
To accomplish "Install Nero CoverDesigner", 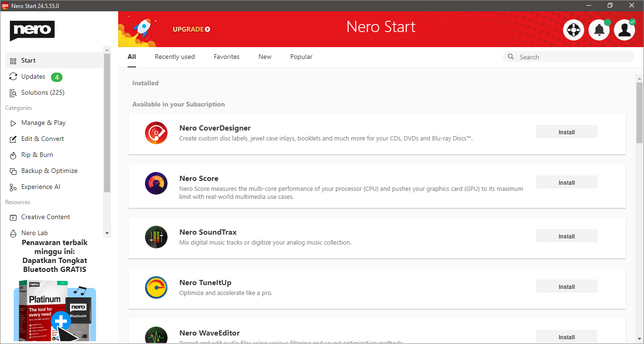I will 567,132.
